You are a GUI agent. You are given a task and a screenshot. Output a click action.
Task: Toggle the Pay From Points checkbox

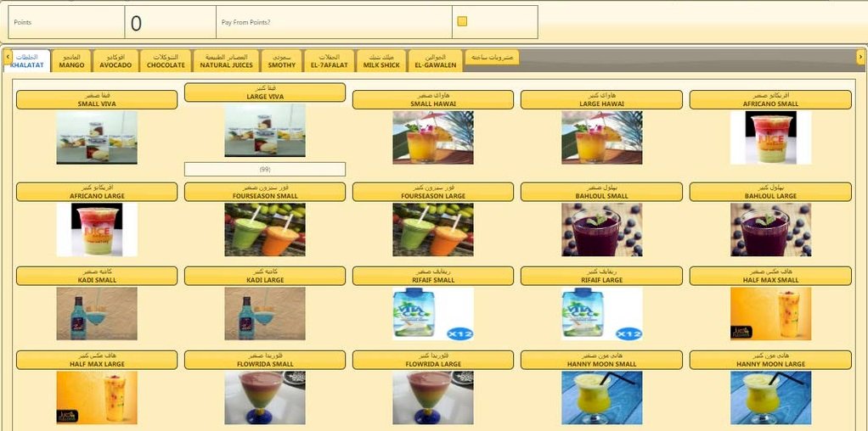click(x=462, y=21)
